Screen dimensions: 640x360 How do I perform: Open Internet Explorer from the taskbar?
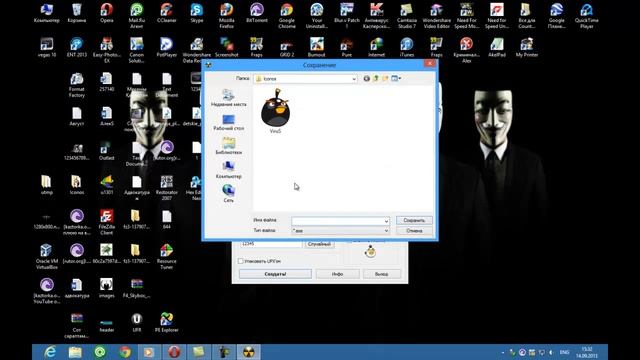[50, 352]
